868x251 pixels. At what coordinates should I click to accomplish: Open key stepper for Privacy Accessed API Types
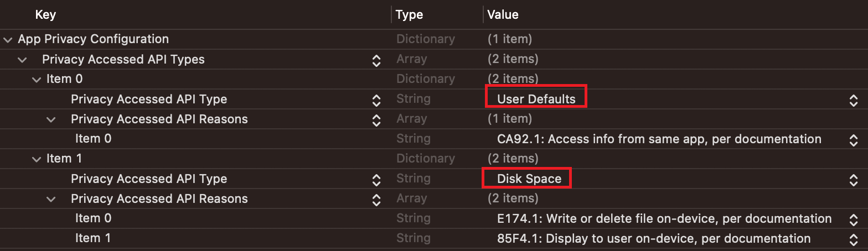(376, 60)
